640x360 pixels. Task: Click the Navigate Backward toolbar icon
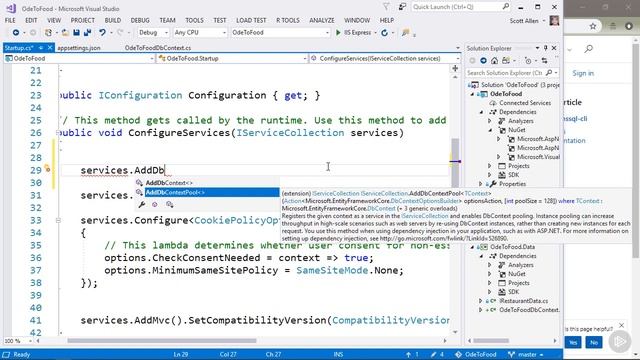tap(16, 33)
